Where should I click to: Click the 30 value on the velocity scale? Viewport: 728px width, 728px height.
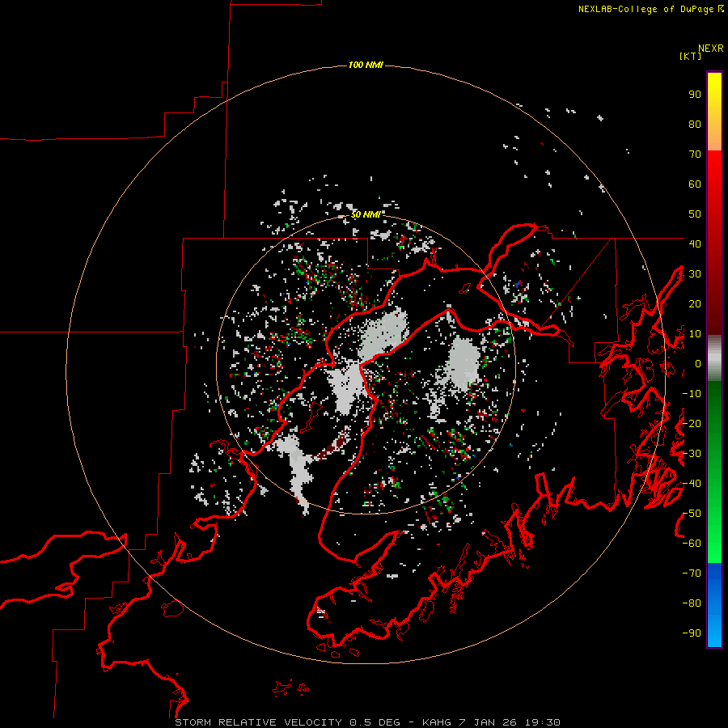coord(695,274)
